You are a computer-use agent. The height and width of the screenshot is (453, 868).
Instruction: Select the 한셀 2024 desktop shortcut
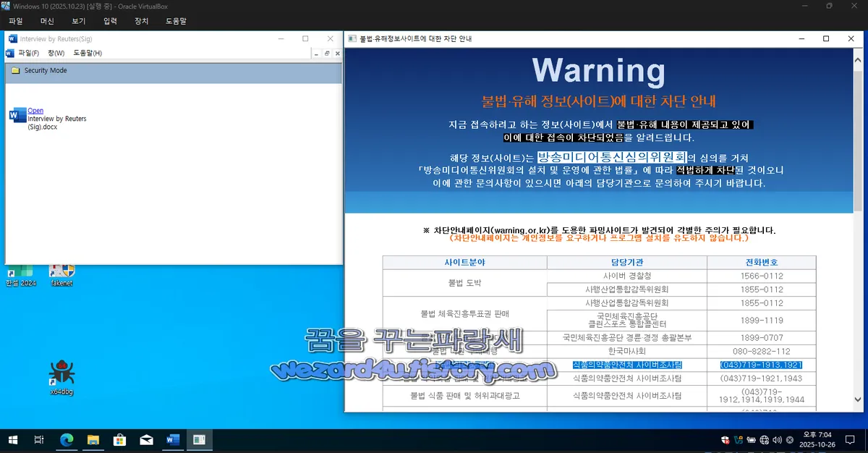[x=20, y=275]
